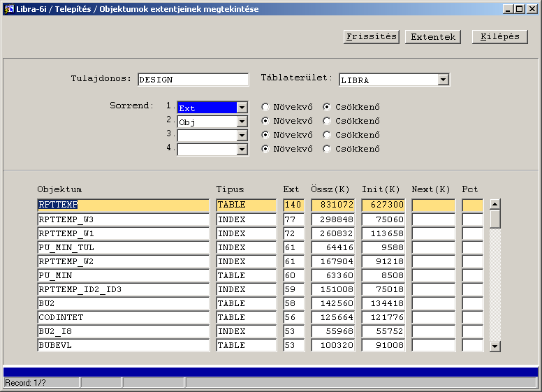
Task: Click the Pct field of RPTTEMP row
Action: tap(473, 205)
